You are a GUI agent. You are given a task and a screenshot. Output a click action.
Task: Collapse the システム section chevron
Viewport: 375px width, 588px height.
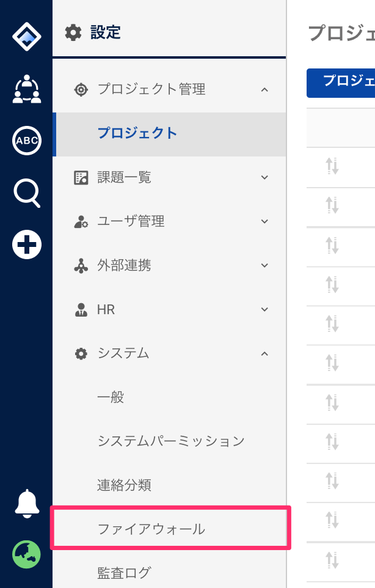pyautogui.click(x=264, y=354)
